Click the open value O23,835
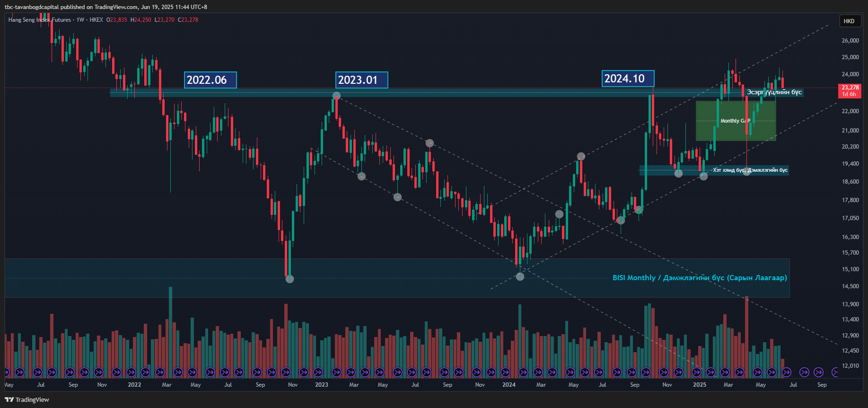Image resolution: width=868 pixels, height=408 pixels. pyautogui.click(x=117, y=20)
